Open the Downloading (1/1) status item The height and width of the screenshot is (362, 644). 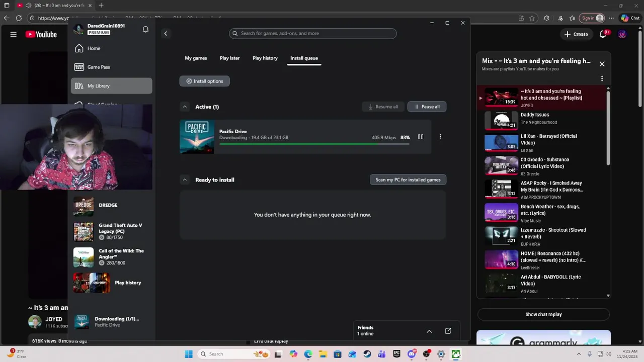pos(111,322)
